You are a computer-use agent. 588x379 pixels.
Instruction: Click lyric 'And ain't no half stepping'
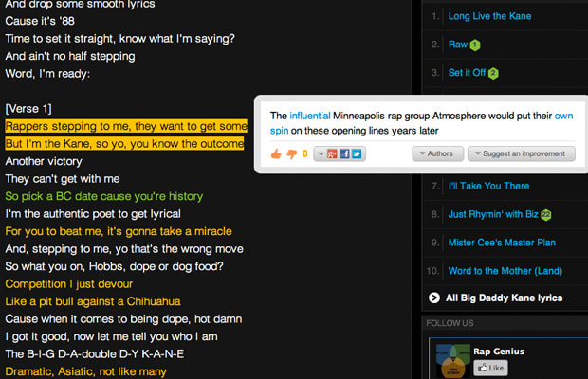(70, 56)
